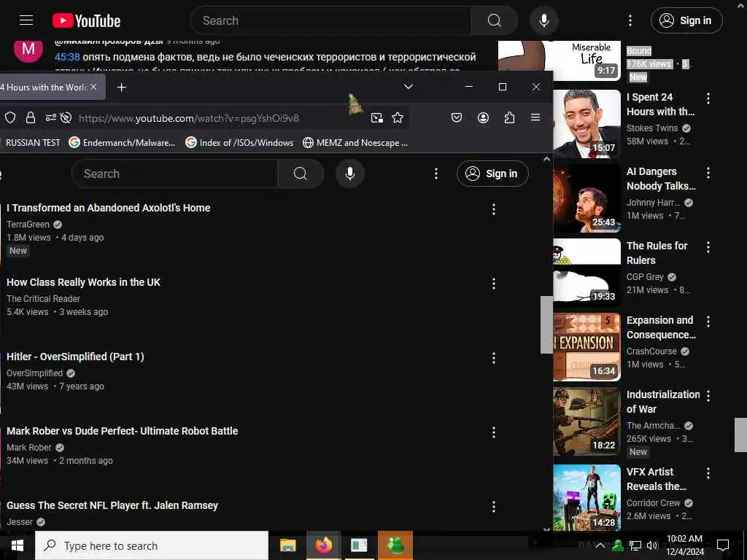The height and width of the screenshot is (560, 747).
Task: Show hidden system tray icons
Action: click(600, 545)
